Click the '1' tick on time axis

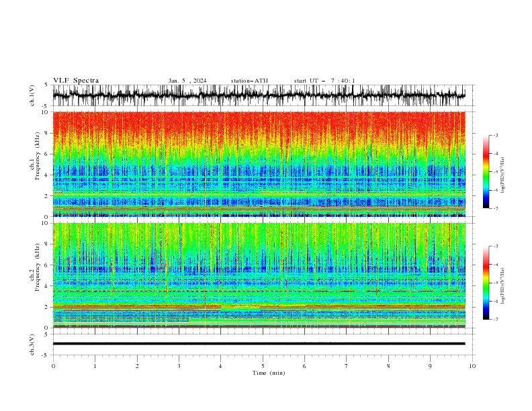[x=95, y=366]
